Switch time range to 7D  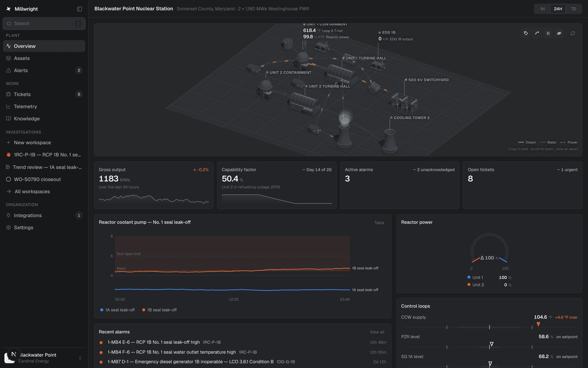pyautogui.click(x=573, y=9)
